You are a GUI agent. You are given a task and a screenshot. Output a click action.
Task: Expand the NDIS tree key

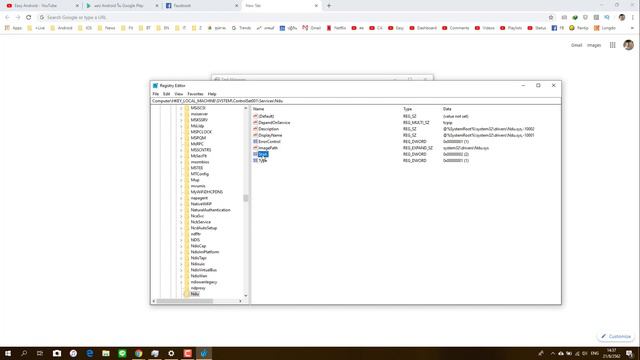click(x=181, y=240)
